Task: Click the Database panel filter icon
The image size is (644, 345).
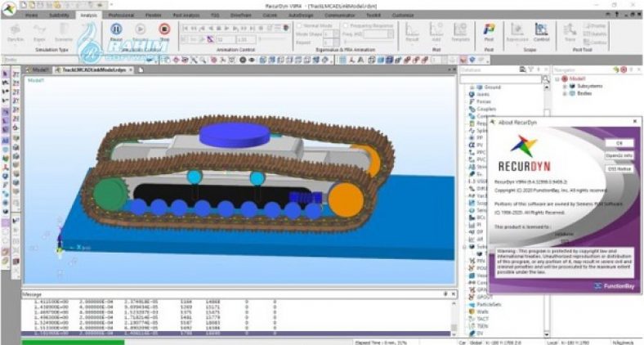Action: pyautogui.click(x=530, y=69)
